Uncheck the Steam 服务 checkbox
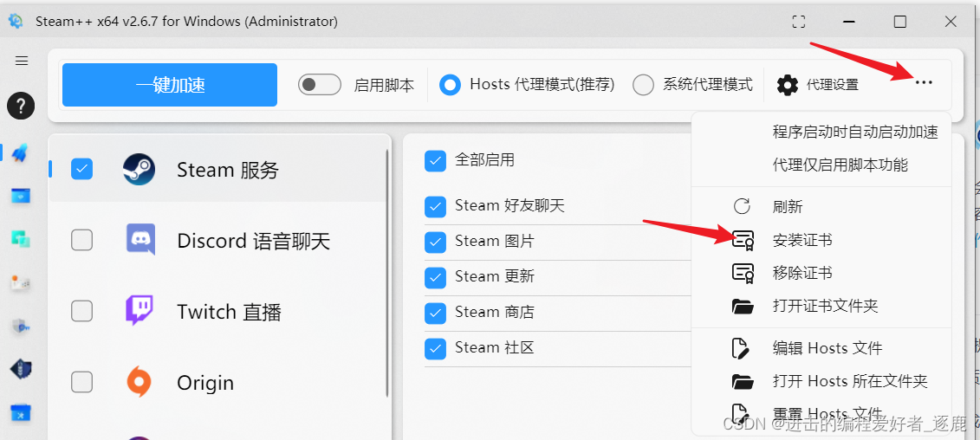The image size is (980, 440). 81,169
